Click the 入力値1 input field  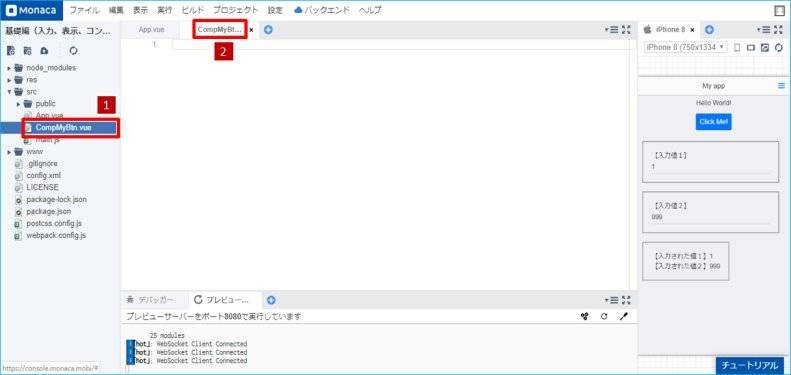711,167
